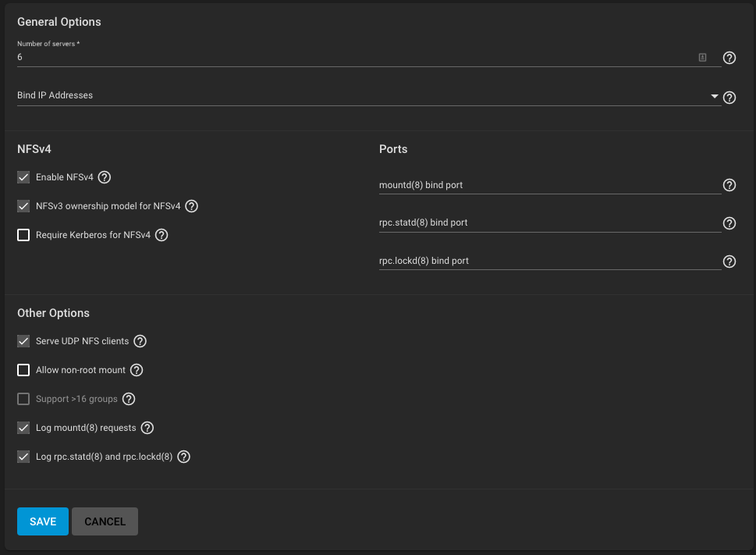756x555 pixels.
Task: Click the Ports section heading
Action: click(393, 149)
